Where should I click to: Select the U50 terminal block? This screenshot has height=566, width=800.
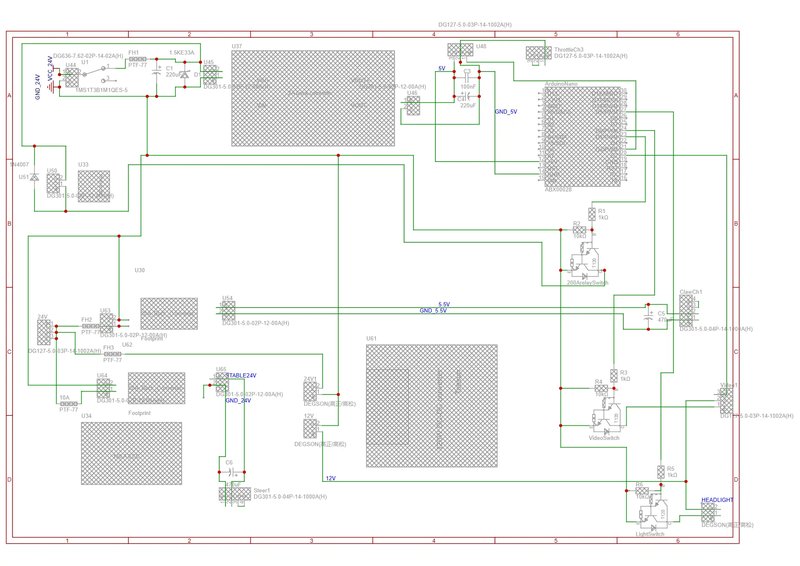point(53,183)
